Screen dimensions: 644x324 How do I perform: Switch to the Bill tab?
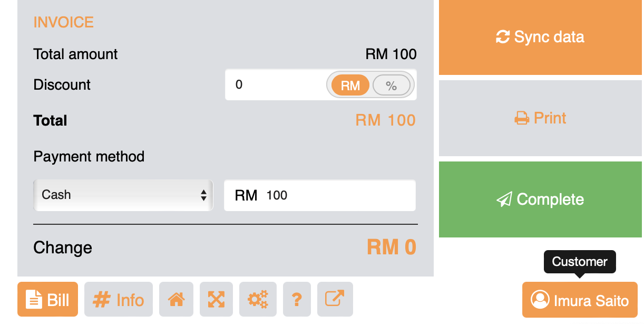(48, 300)
